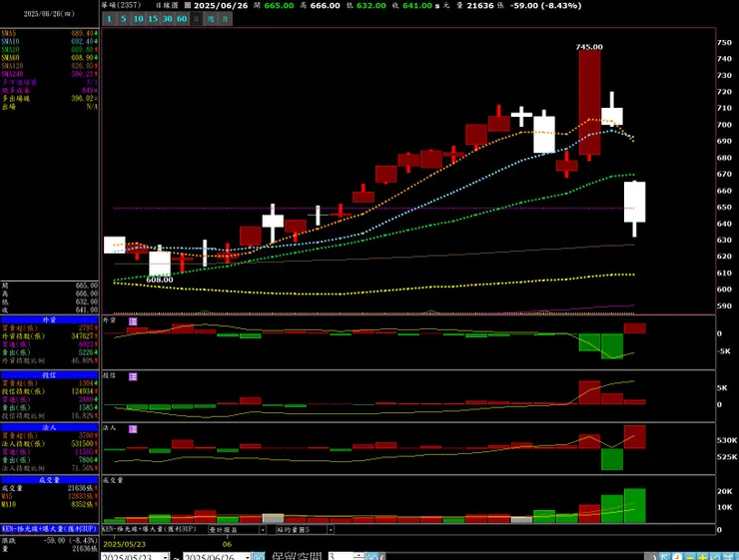The width and height of the screenshot is (739, 560).
Task: Click the KEN strategy label in left panel
Action: [49, 529]
